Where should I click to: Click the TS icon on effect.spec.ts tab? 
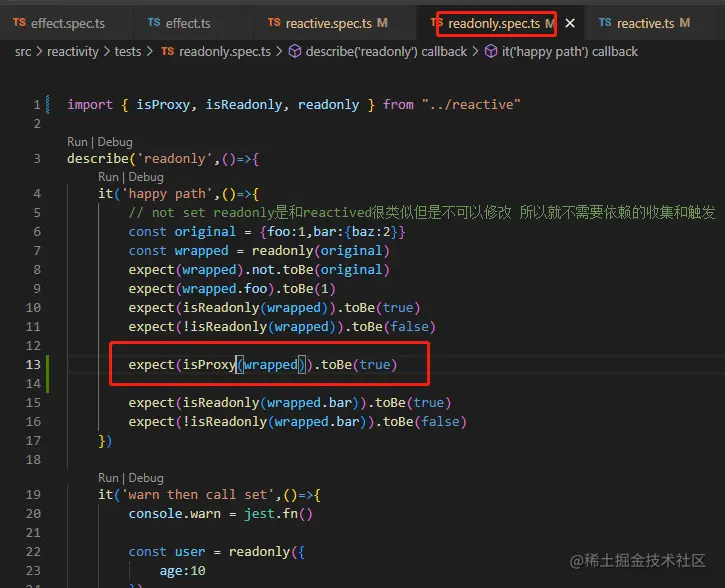19,22
